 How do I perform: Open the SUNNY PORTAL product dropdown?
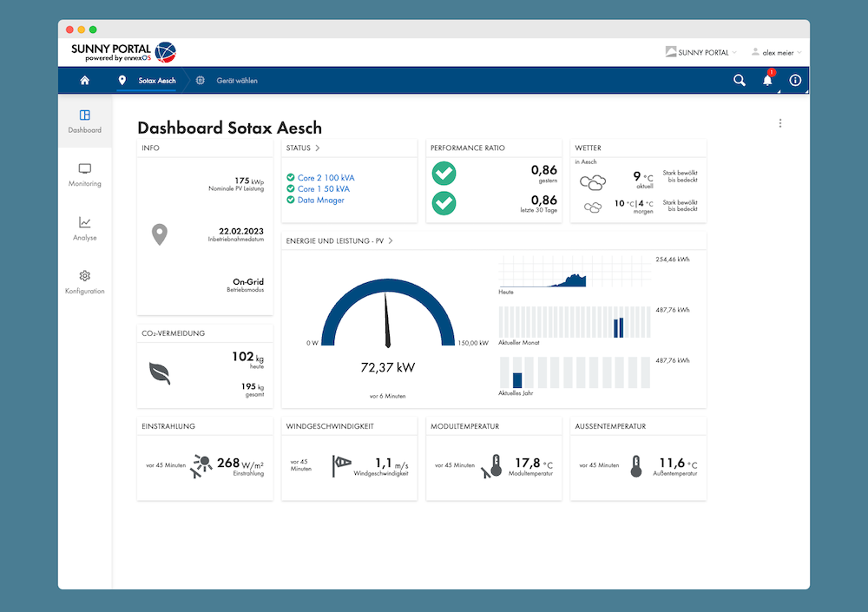tap(701, 53)
